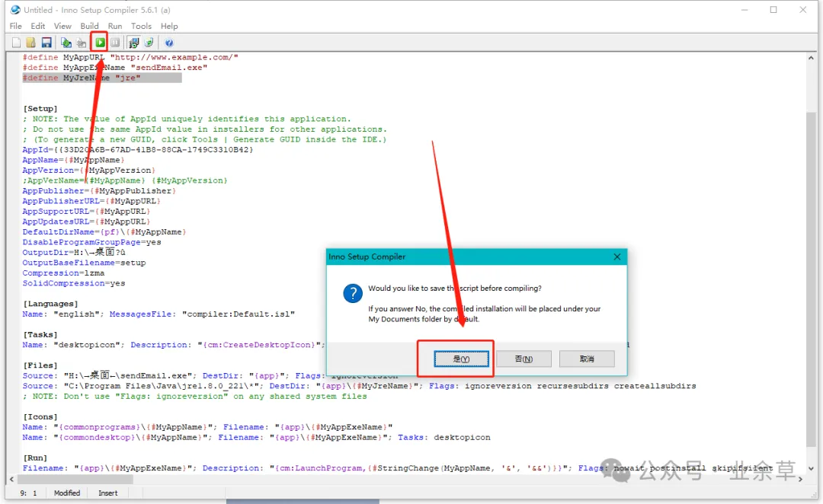Open the View menu

tap(62, 26)
